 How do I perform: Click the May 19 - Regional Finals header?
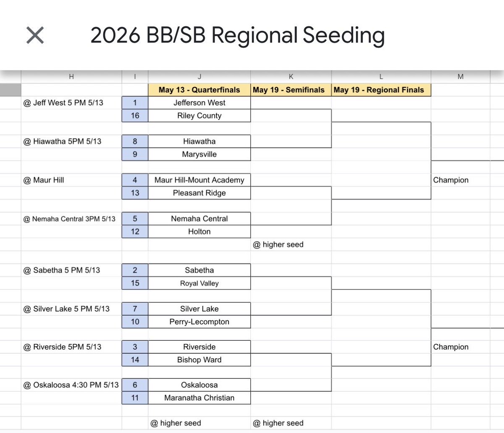pos(381,90)
